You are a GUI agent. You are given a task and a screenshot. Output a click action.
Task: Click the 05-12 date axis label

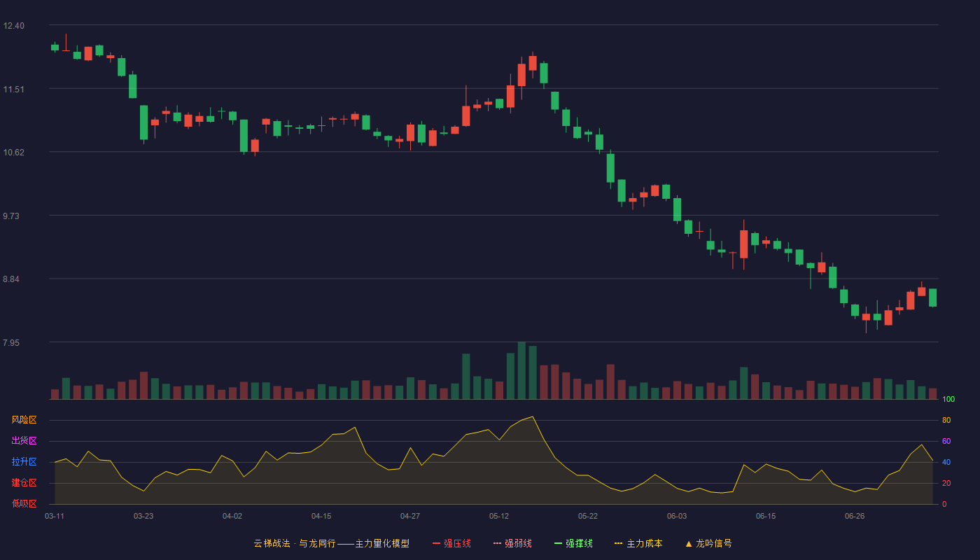pos(499,516)
